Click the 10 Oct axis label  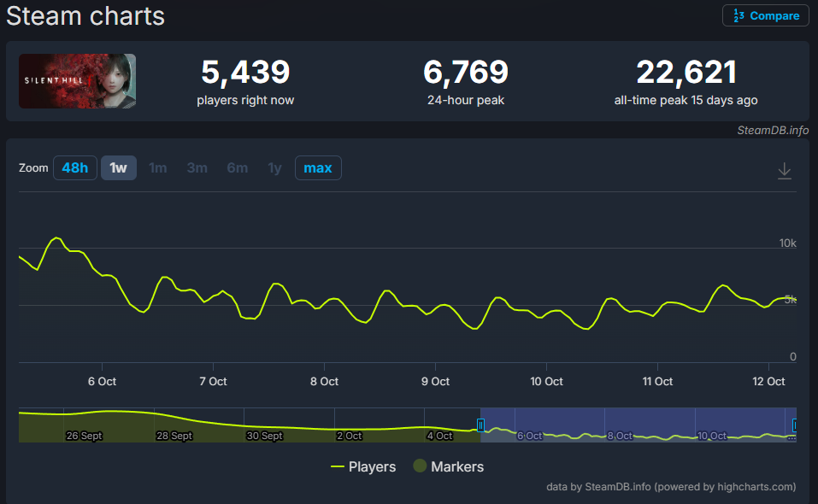546,382
